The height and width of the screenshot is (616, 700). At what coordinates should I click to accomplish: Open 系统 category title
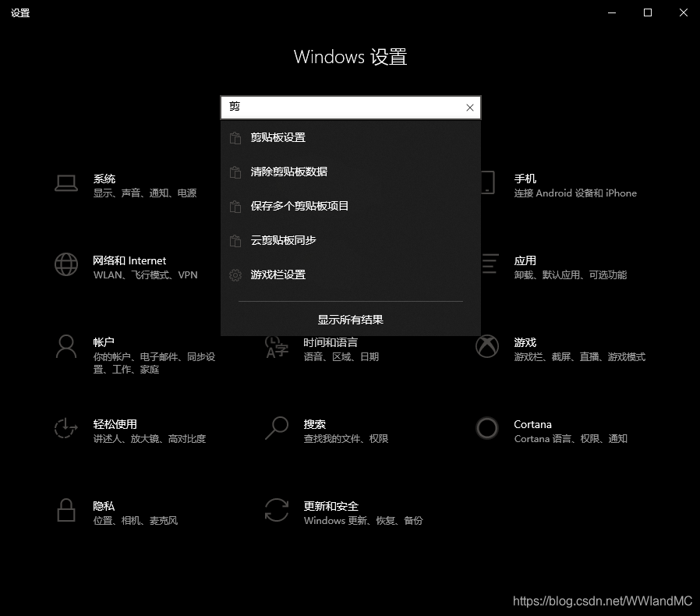pos(104,179)
